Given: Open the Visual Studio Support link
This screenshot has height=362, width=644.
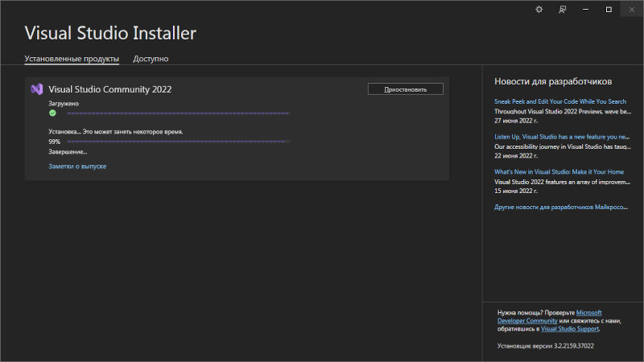Looking at the screenshot, I should click(570, 329).
